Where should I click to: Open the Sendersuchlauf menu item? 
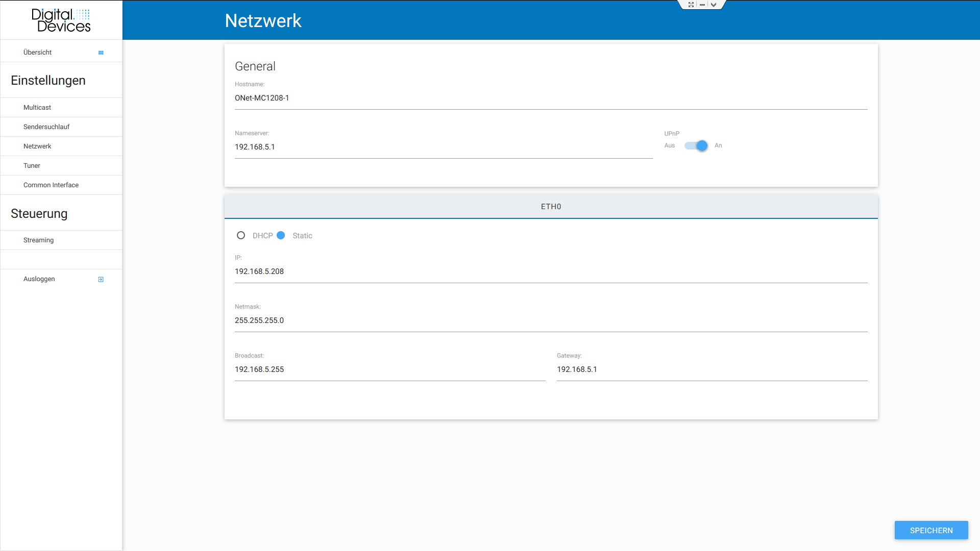[46, 127]
